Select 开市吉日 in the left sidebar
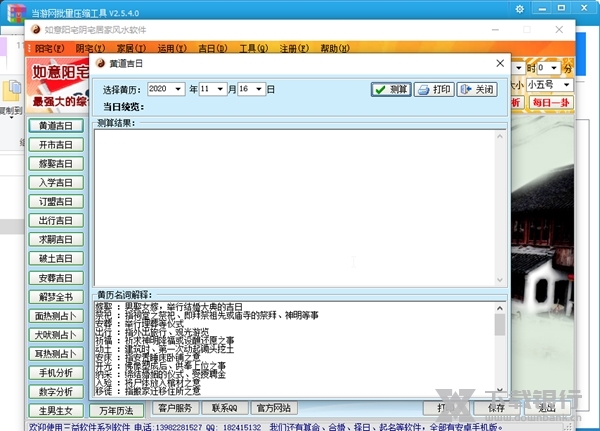This screenshot has width=600, height=431. coord(55,145)
